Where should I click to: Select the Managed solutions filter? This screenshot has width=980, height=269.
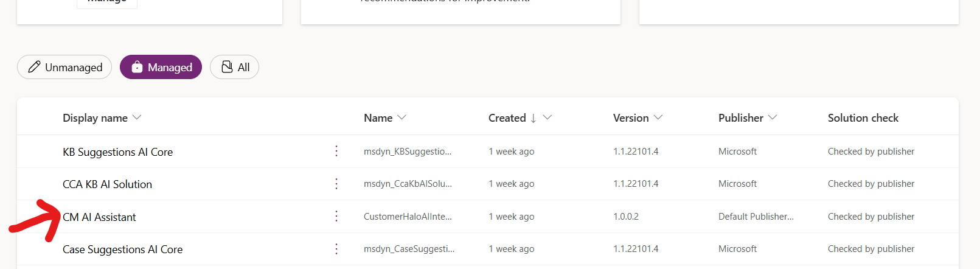coord(161,67)
